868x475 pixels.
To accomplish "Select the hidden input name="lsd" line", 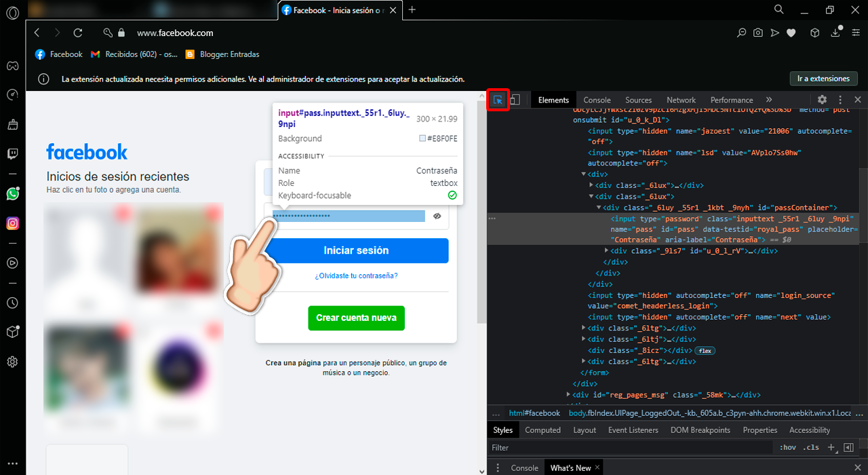I will coord(694,158).
